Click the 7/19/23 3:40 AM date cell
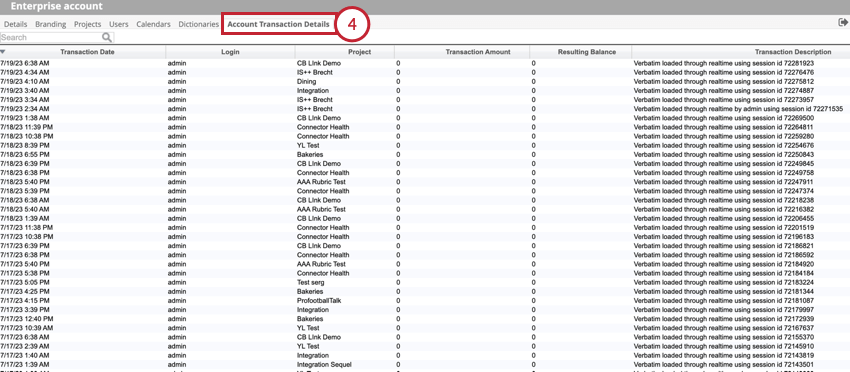The image size is (850, 372). pyautogui.click(x=24, y=91)
